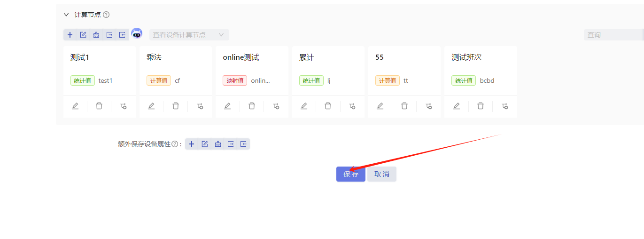Viewport: 644px width, 239px height.
Task: Click the cf identifier text
Action: [x=178, y=80]
